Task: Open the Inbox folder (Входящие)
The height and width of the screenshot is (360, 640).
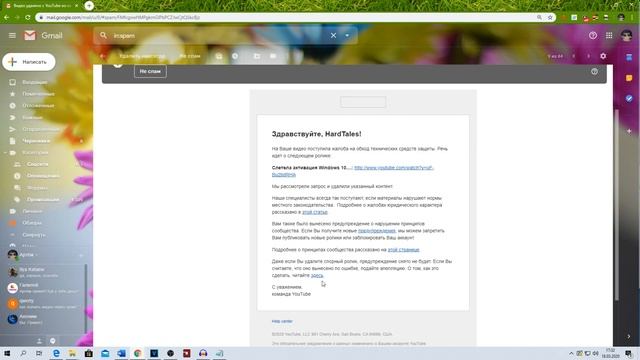Action: [35, 82]
